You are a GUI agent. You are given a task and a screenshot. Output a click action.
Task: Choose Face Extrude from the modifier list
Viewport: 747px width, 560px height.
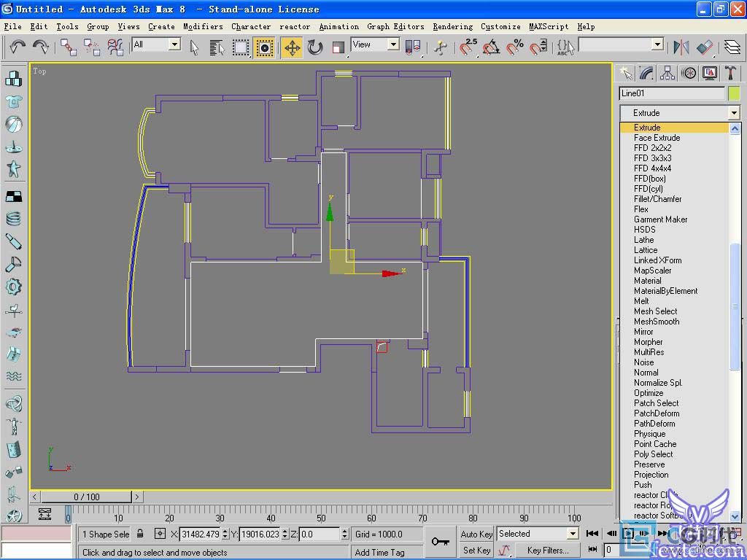coord(657,138)
